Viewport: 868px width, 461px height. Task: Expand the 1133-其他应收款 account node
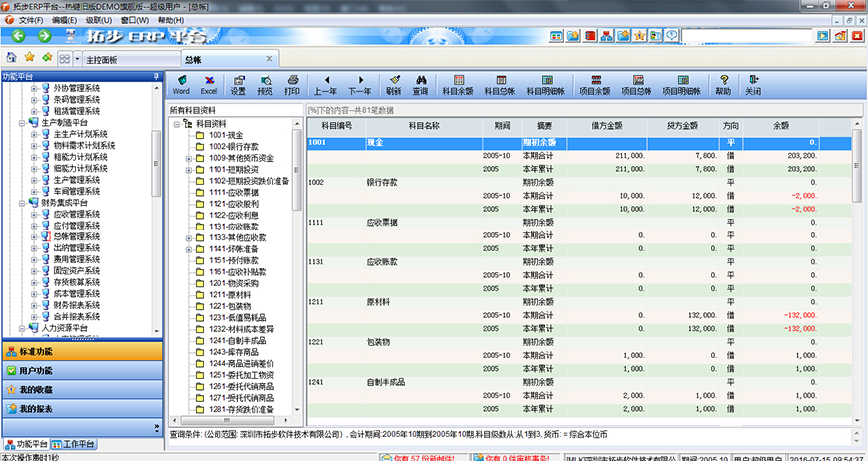(188, 237)
